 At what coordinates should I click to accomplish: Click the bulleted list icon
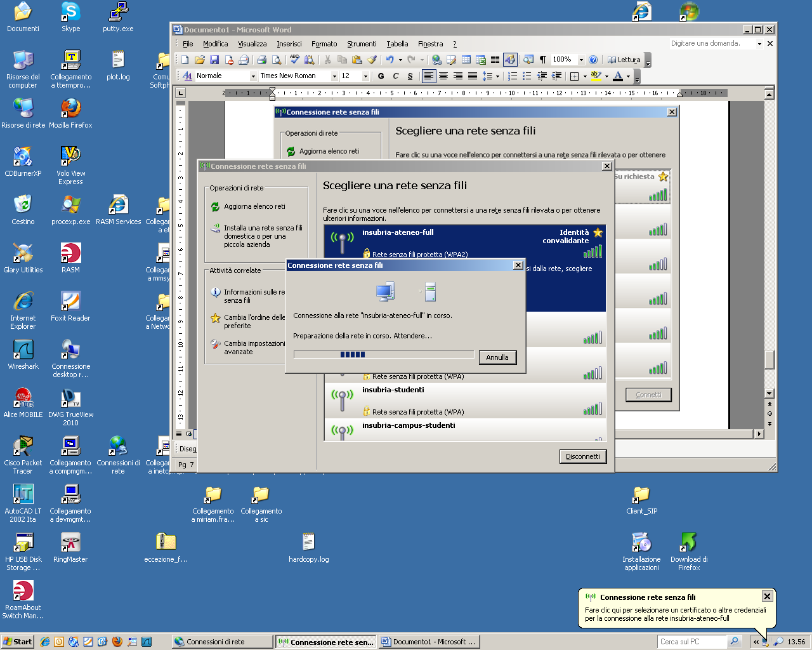(527, 76)
